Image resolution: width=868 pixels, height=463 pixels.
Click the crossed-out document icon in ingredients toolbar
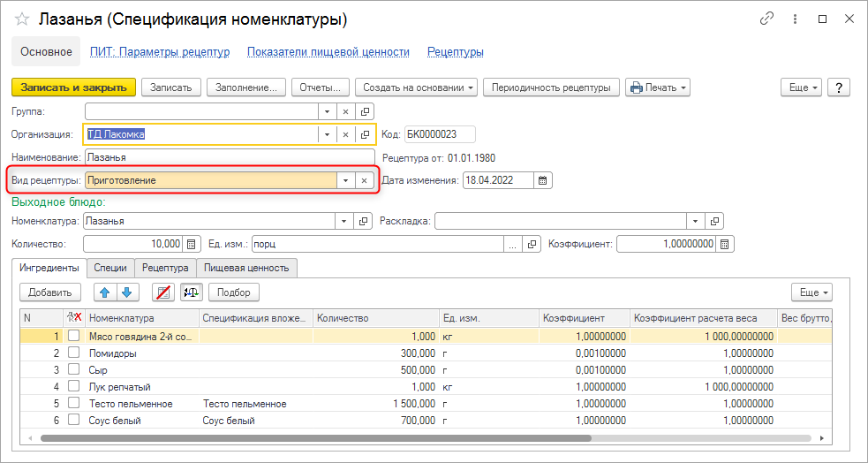click(162, 292)
